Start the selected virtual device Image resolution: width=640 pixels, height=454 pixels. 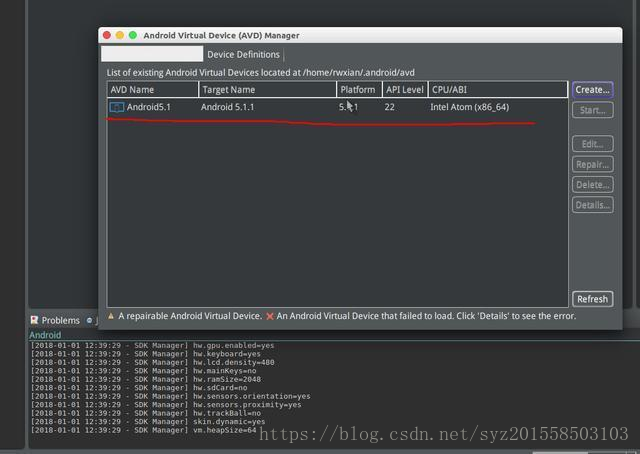(x=593, y=110)
